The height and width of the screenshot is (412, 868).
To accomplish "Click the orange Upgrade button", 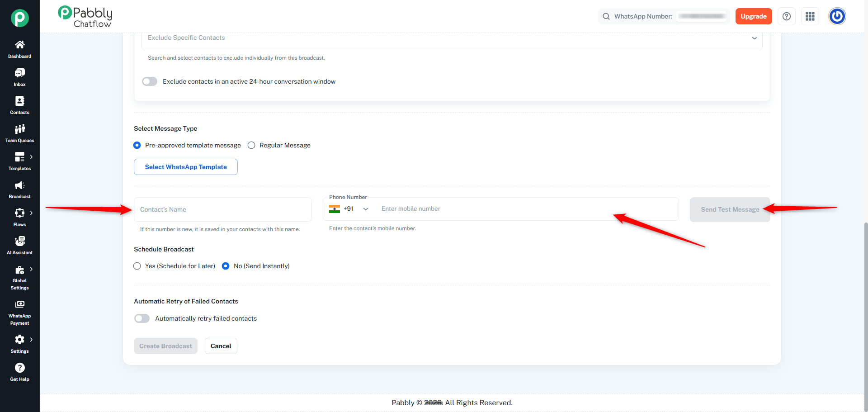I will 753,16.
